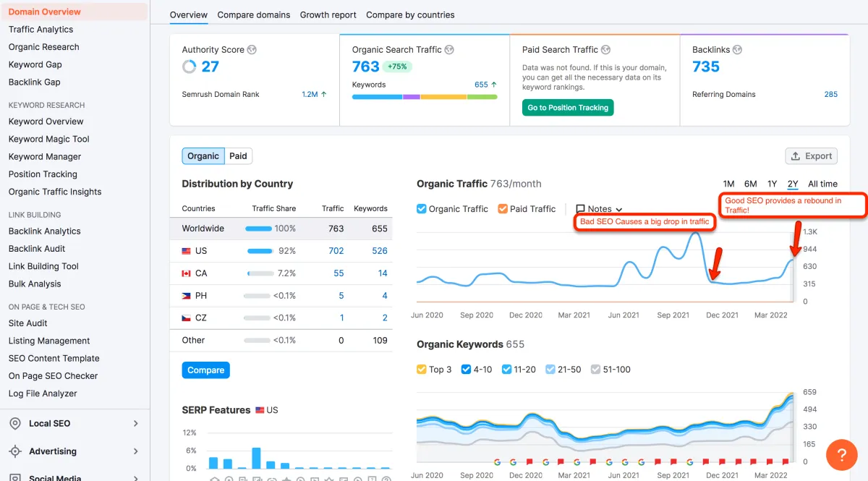Expand the Advertising section

click(x=135, y=451)
